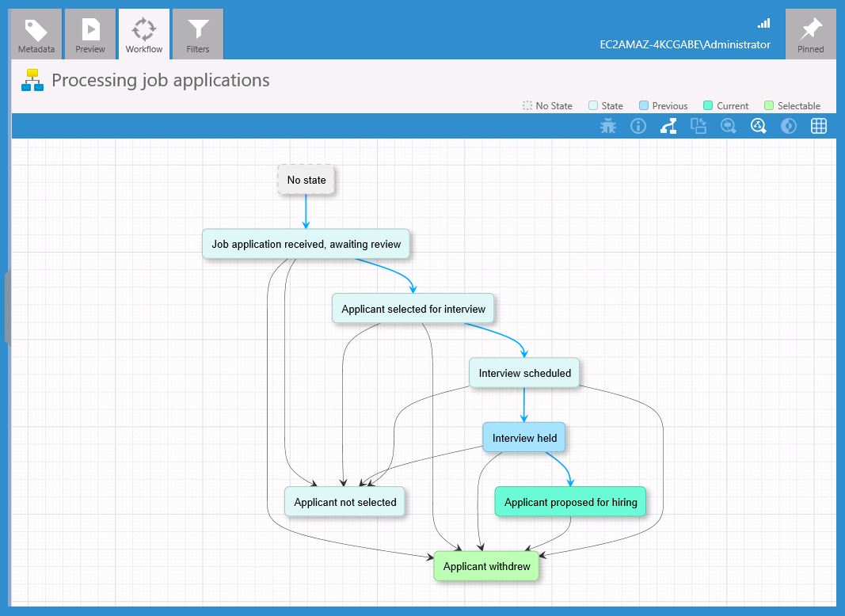Click the Applicant withdrew workflow node
This screenshot has width=845, height=616.
pyautogui.click(x=485, y=566)
